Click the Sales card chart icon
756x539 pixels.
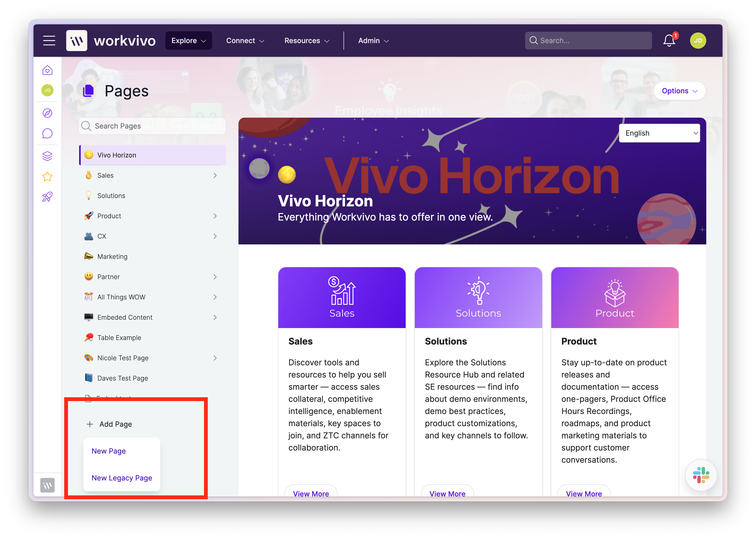point(342,290)
